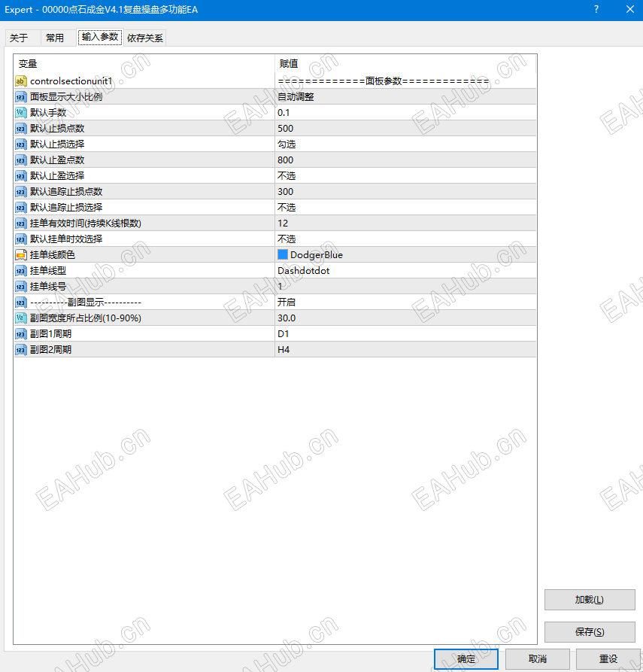The image size is (643, 672).
Task: Open 默认止损选择 value 勾选
Action: point(405,144)
